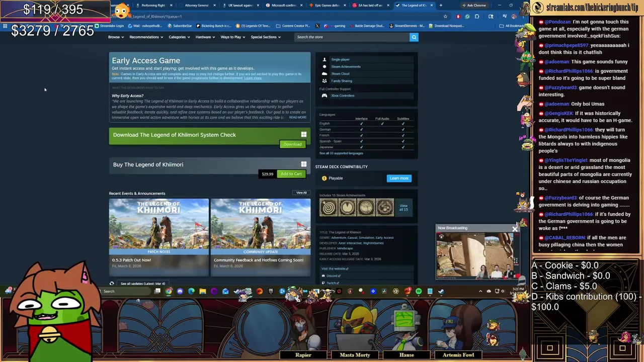Expand the Recommendations menu

[146, 37]
